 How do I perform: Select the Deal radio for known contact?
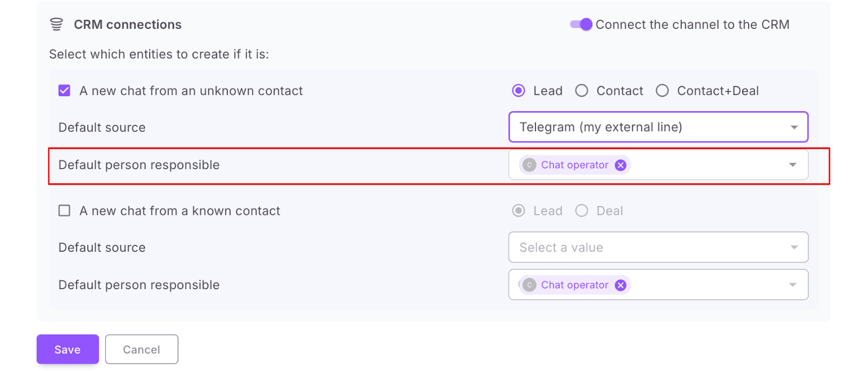(x=582, y=210)
